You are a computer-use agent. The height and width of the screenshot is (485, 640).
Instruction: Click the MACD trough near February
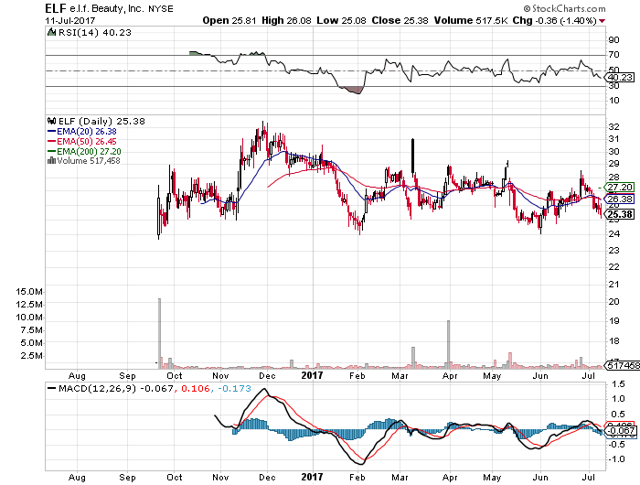click(x=360, y=462)
